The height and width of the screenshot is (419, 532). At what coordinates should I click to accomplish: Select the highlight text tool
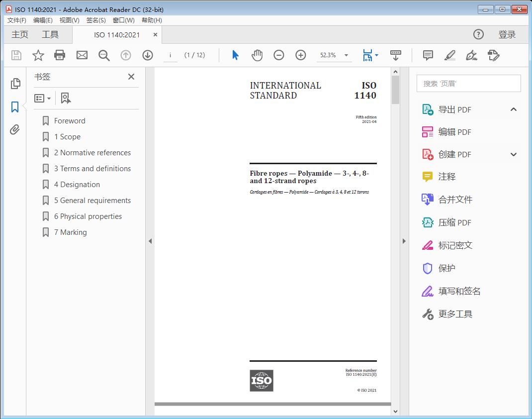point(450,55)
